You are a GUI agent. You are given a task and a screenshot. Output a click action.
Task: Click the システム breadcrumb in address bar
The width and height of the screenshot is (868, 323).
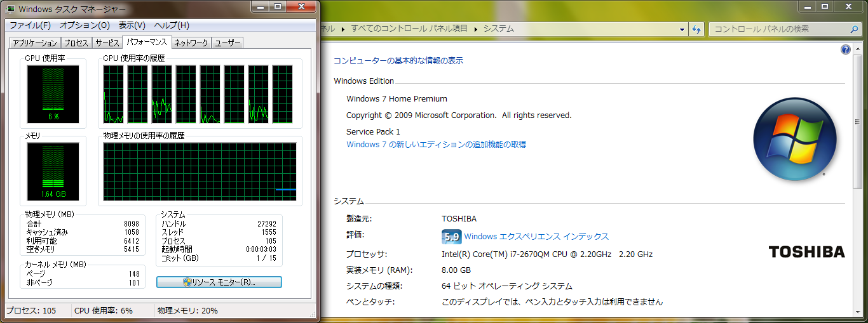point(498,29)
